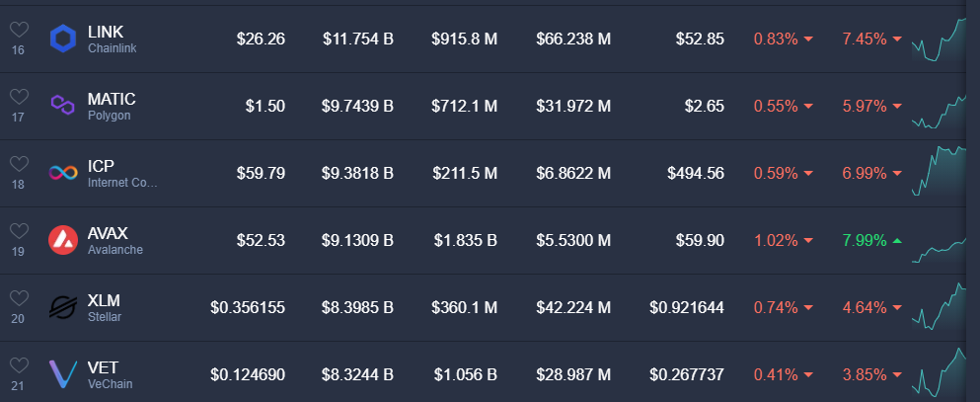Toggle the heart icon beside VET
This screenshot has height=402, width=980.
click(x=20, y=365)
